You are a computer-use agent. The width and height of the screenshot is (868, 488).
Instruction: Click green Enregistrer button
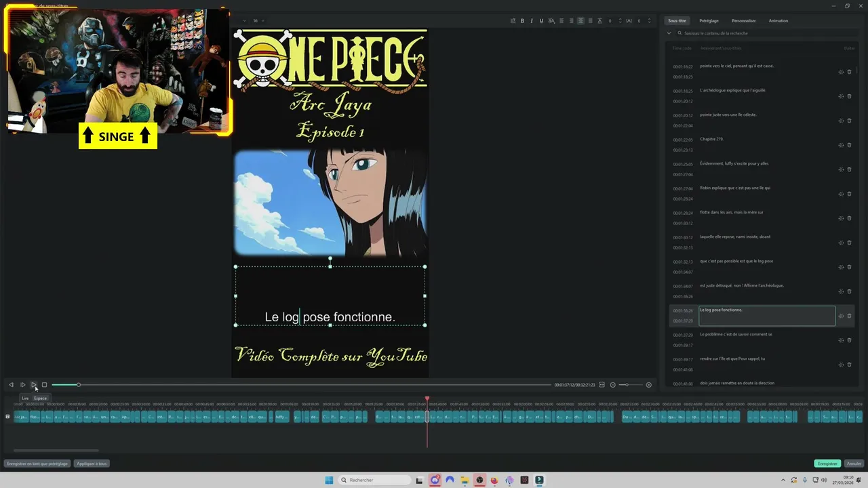pos(827,464)
